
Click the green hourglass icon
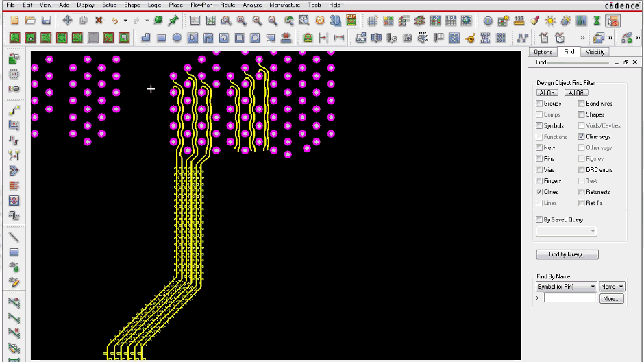click(597, 21)
